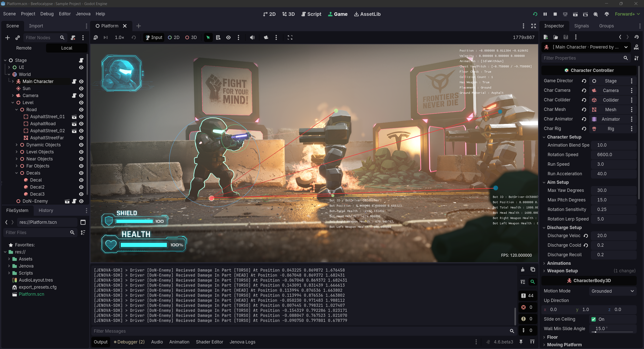Stop the running project
This screenshot has height=349, width=644.
tap(555, 14)
